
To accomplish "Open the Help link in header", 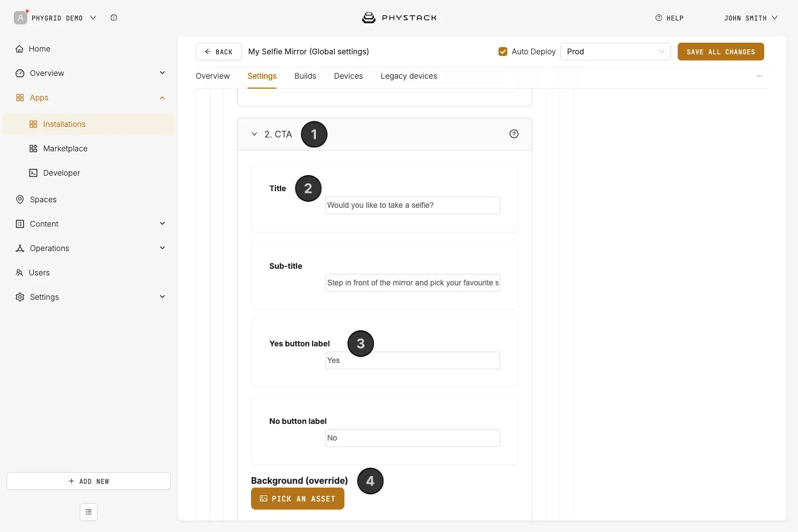I will pyautogui.click(x=669, y=18).
